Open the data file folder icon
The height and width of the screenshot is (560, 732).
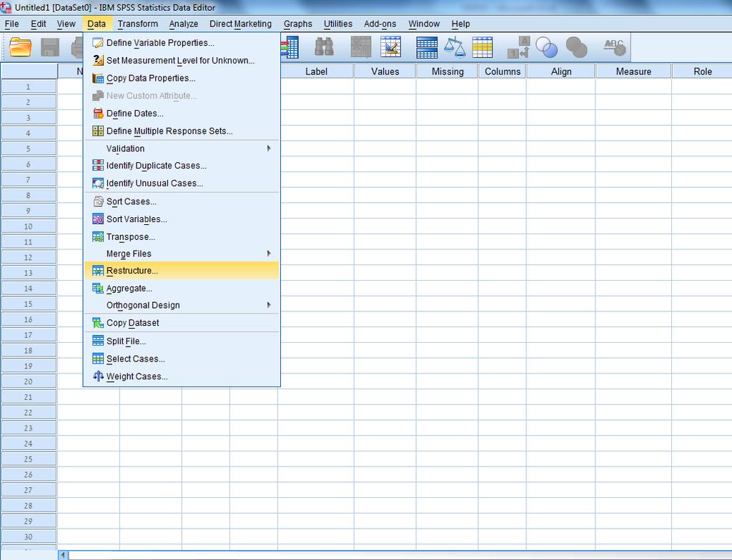click(21, 47)
